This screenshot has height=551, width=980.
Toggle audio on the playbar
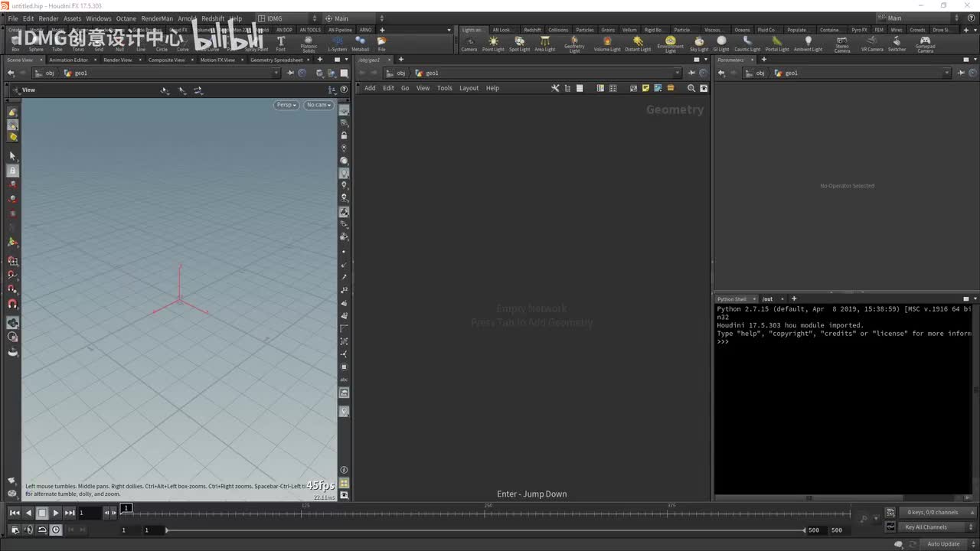29,530
